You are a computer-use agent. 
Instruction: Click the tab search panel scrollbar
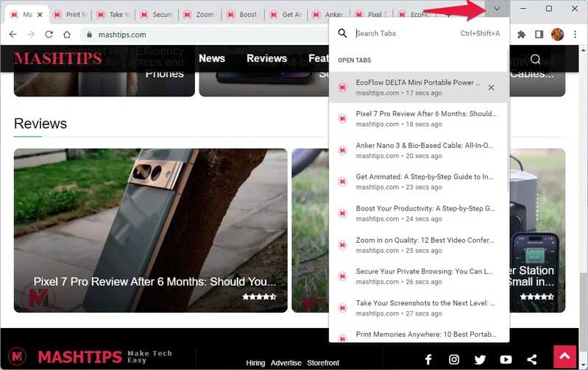[x=508, y=122]
